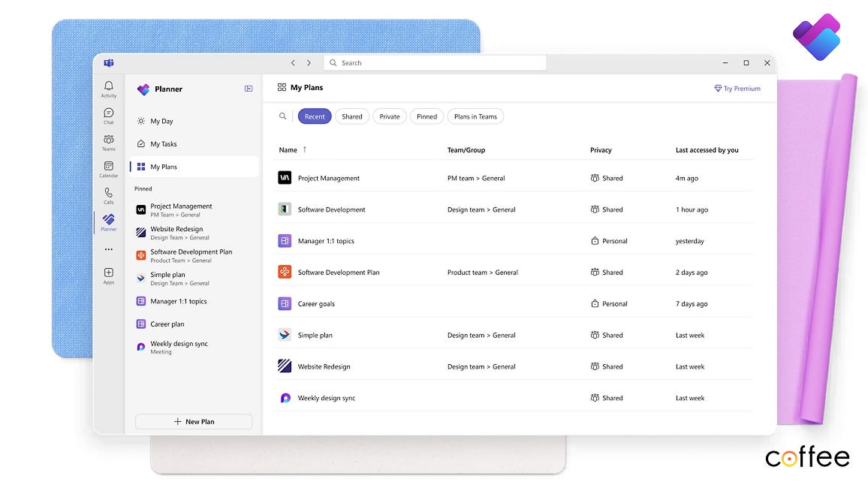Open My Tasks in Planner sidebar

coord(194,144)
